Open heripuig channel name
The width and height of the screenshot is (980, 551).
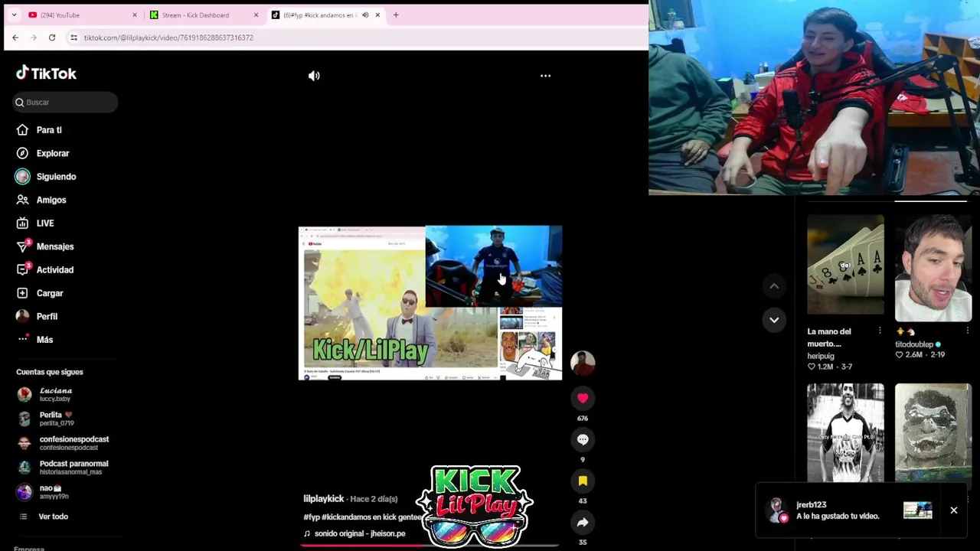tap(821, 356)
